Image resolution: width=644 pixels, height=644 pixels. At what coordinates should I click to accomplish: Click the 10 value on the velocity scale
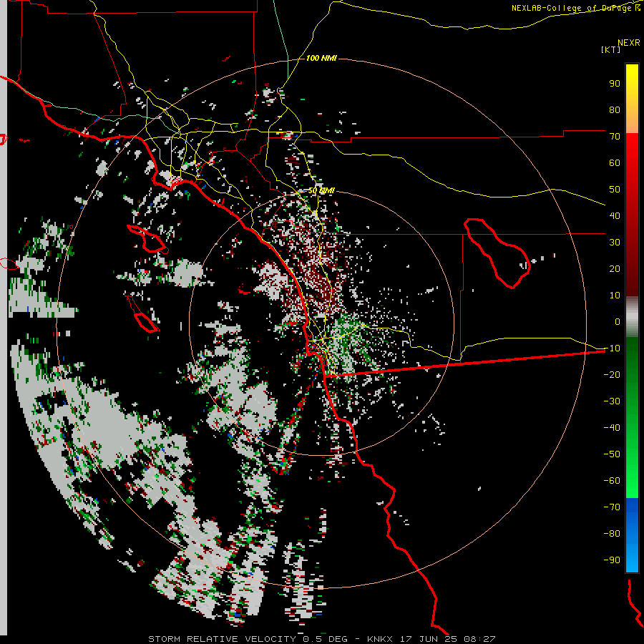[x=615, y=296]
